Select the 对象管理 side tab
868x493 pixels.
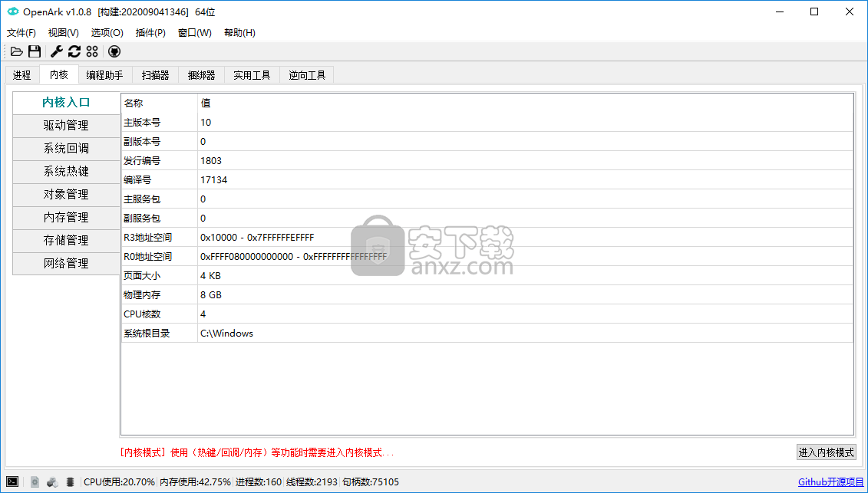66,194
